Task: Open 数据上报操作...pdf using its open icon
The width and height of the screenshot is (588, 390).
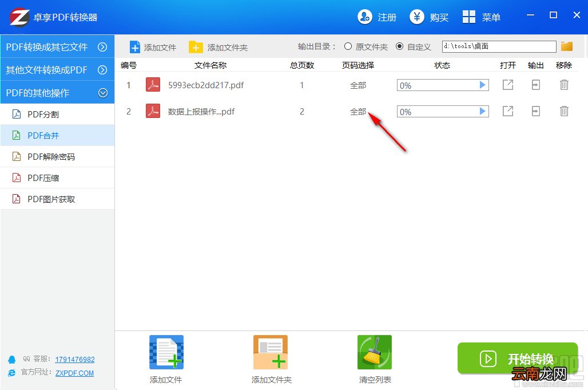Action: 508,111
